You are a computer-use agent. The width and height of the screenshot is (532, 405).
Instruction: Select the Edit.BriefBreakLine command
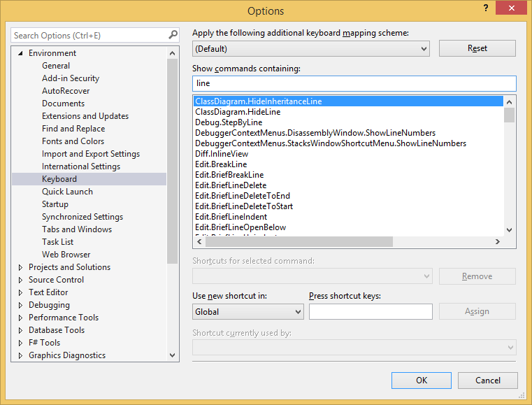(348, 175)
